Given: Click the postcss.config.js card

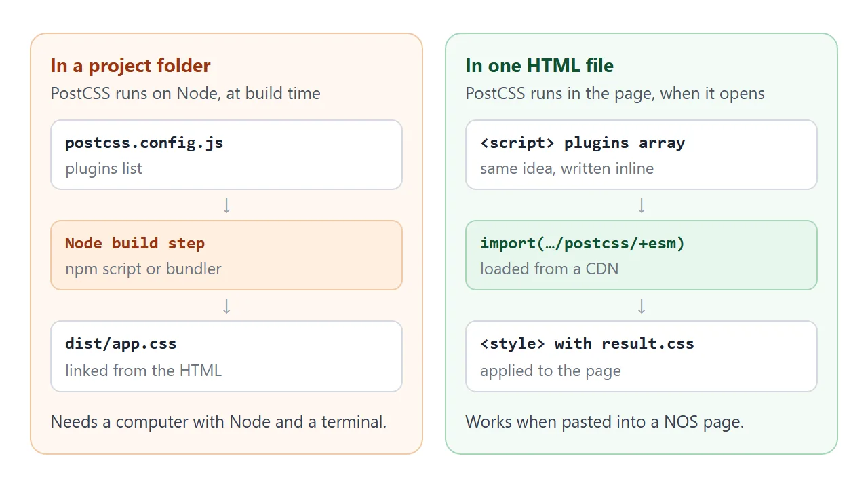Looking at the screenshot, I should tap(226, 155).
